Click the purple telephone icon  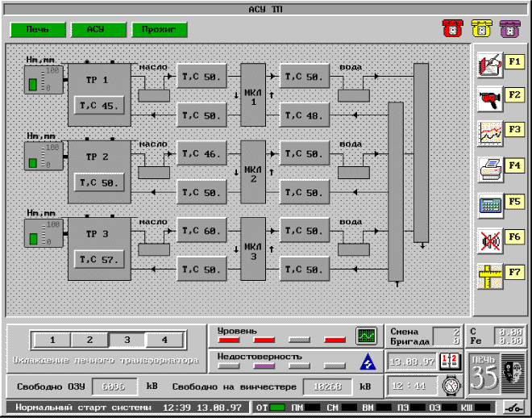509,29
